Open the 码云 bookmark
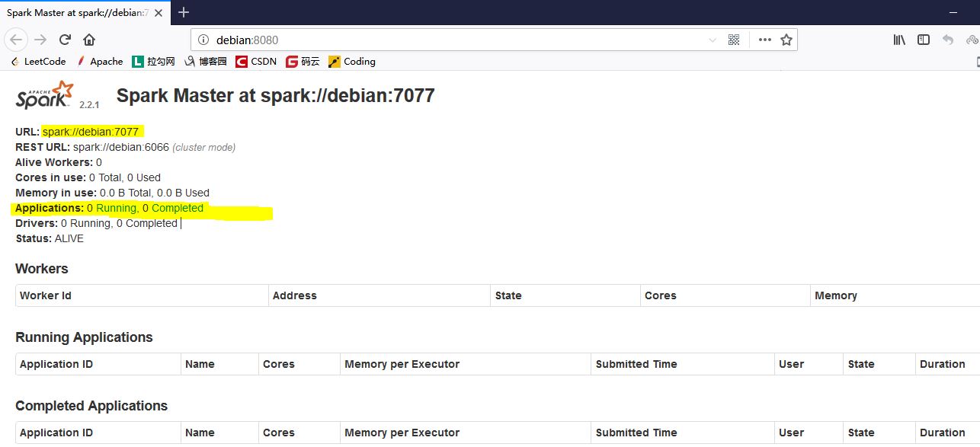This screenshot has width=980, height=447. point(303,62)
